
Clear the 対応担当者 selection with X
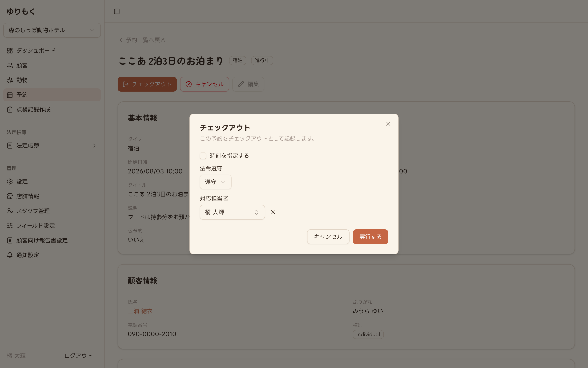[x=273, y=212]
